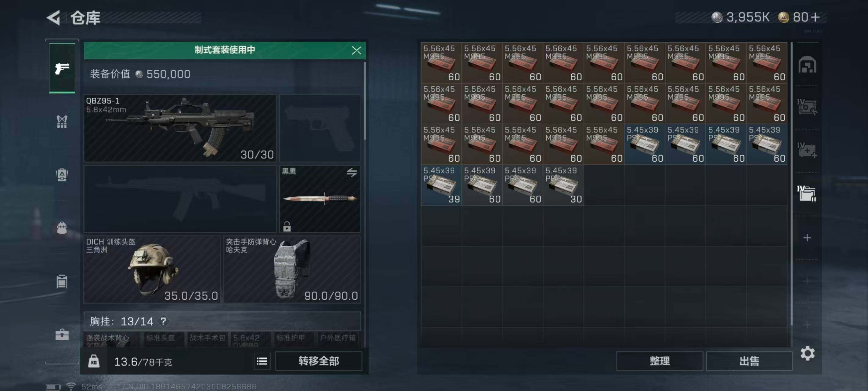Select the main warehouse storage icon
The width and height of the screenshot is (868, 391).
[807, 65]
